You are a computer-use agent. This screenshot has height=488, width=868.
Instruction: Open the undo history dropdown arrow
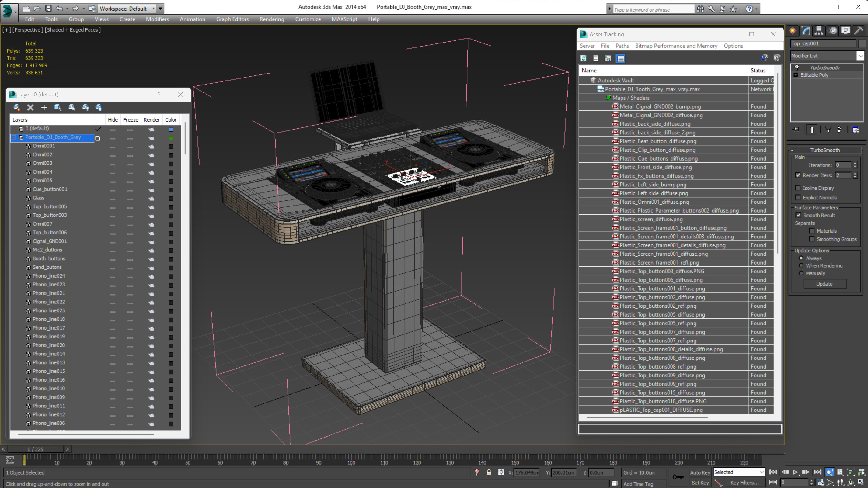[x=67, y=9]
